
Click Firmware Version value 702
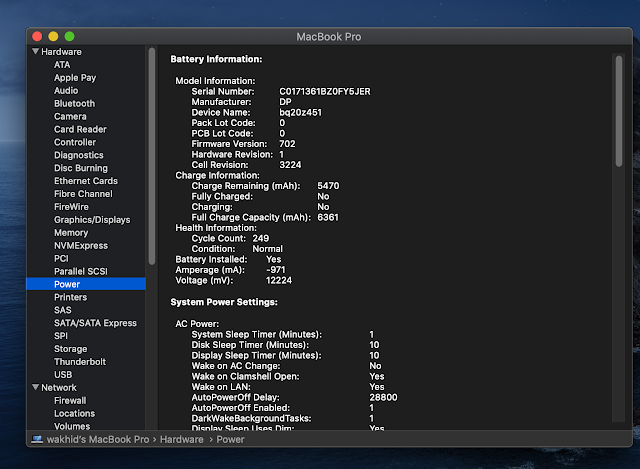tap(287, 144)
